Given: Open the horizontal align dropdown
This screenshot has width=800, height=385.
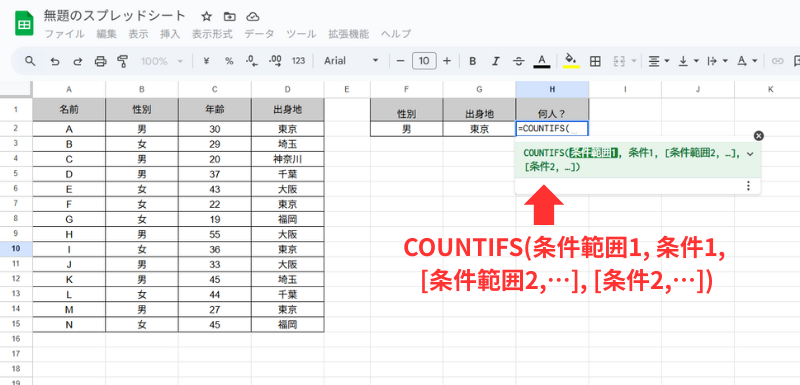Looking at the screenshot, I should tap(659, 61).
